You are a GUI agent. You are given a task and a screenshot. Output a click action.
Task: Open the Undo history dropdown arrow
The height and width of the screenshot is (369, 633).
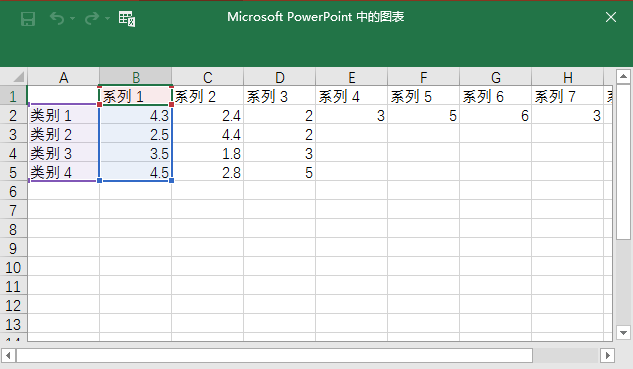pos(73,18)
